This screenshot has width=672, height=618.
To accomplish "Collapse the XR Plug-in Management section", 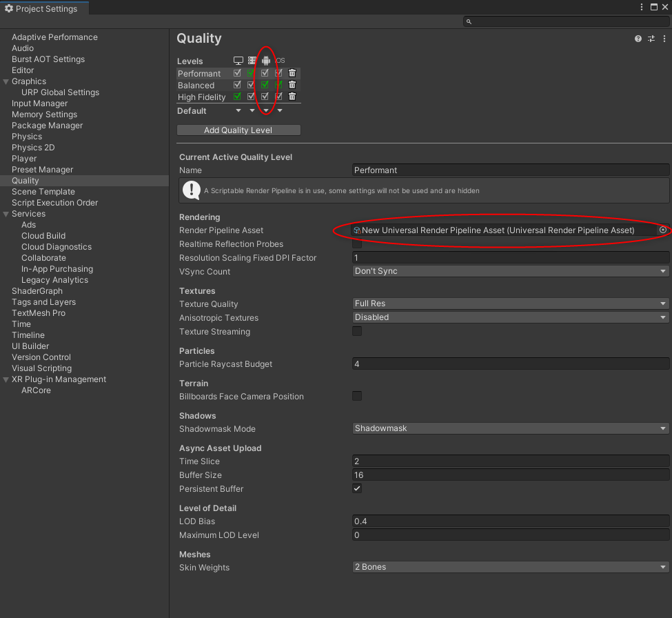I will 6,379.
